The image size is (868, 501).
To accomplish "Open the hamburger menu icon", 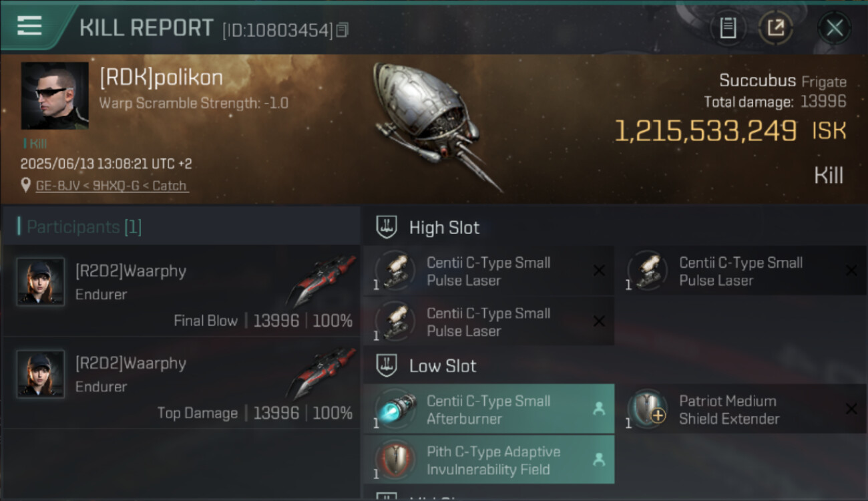I will coord(29,26).
